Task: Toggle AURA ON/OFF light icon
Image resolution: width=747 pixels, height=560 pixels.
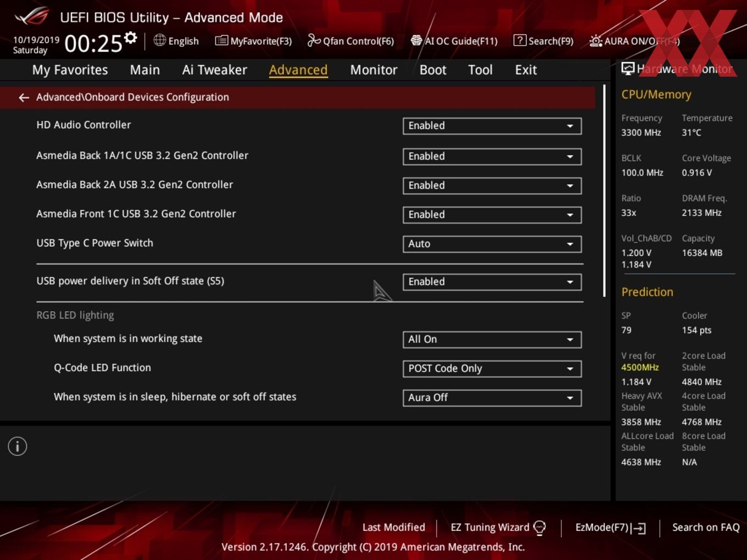Action: [x=595, y=41]
